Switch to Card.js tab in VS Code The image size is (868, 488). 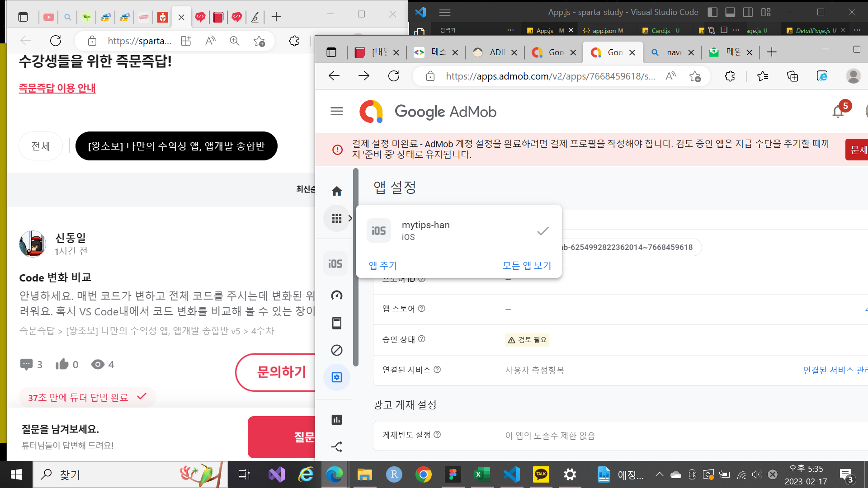click(660, 31)
